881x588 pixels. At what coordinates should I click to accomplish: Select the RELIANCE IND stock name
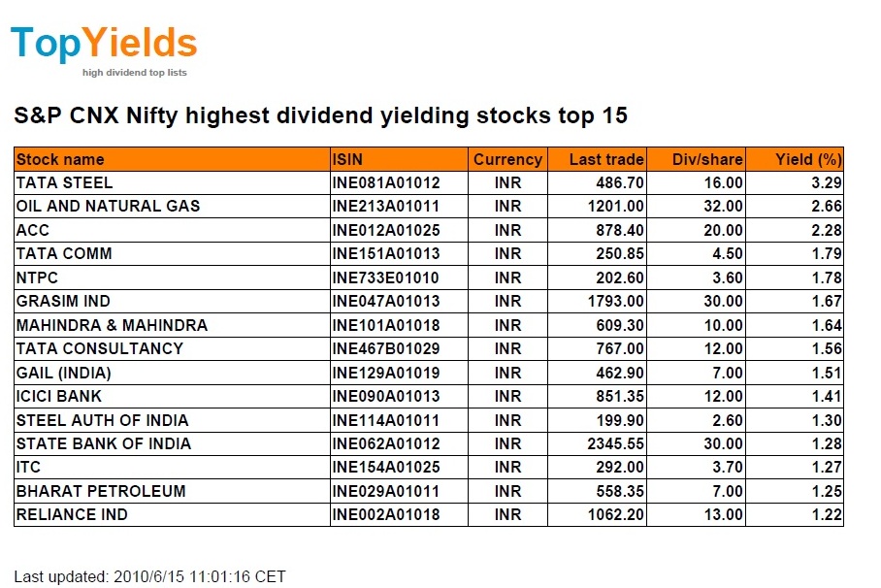pyautogui.click(x=72, y=514)
